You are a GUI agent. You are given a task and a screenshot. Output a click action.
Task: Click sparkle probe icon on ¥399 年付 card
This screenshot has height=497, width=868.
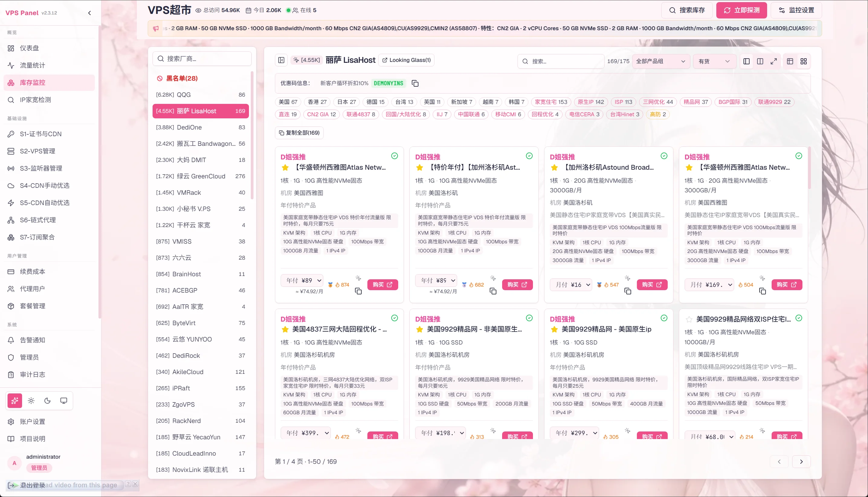[358, 431]
